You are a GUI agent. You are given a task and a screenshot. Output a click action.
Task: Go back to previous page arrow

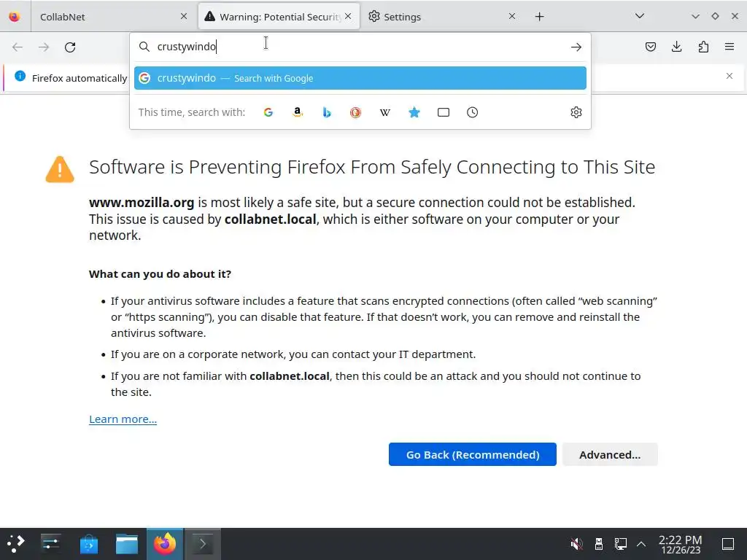[18, 47]
